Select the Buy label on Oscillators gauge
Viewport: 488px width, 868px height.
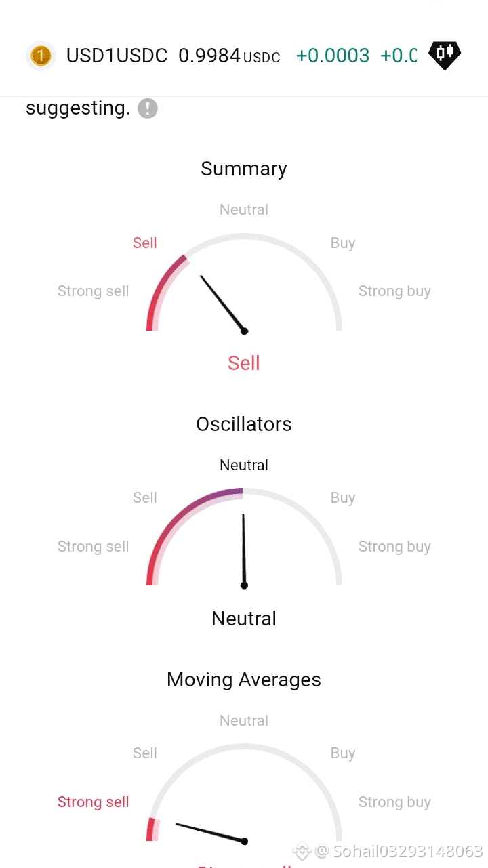coord(343,498)
